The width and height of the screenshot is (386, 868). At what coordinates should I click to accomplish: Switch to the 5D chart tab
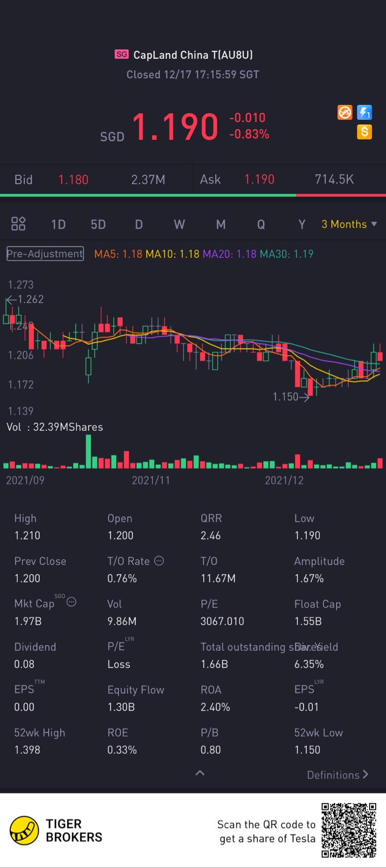98,224
